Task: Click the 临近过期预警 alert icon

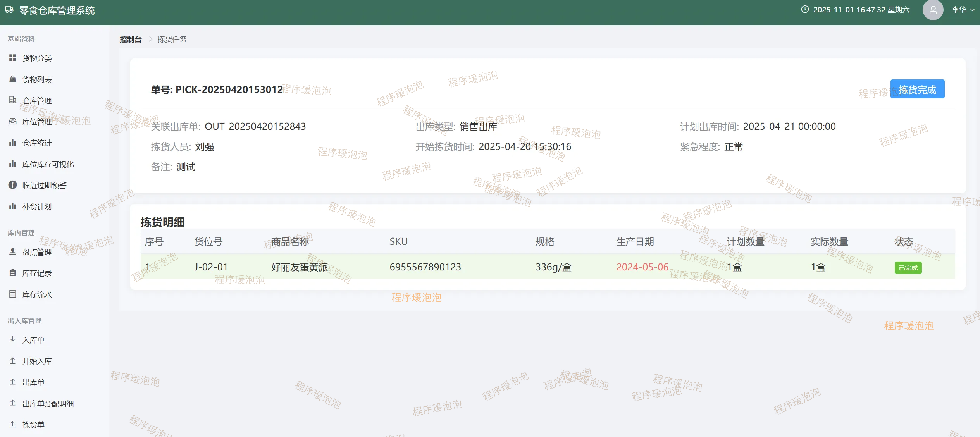Action: tap(12, 185)
